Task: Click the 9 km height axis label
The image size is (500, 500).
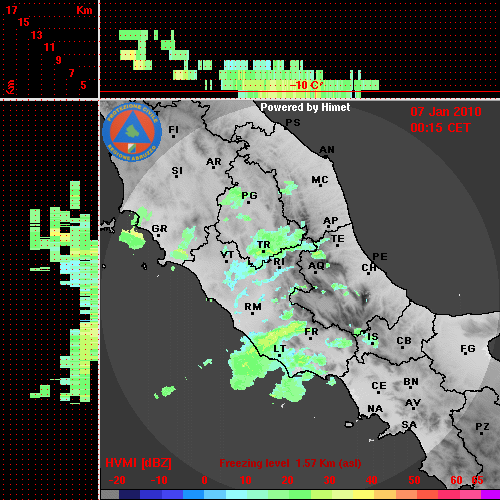Action: coord(58,60)
